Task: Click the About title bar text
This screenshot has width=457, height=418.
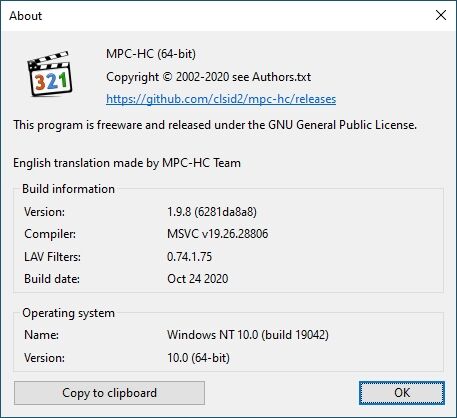Action: pos(26,16)
